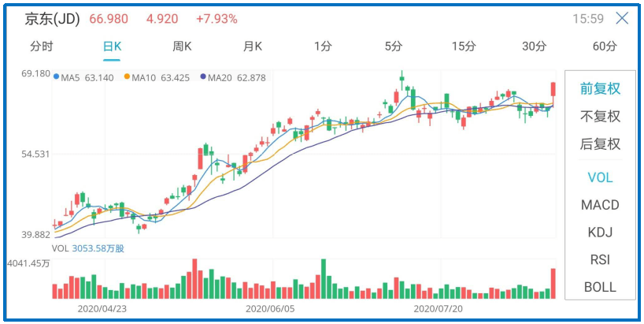This screenshot has height=324, width=644.
Task: Select the 日K daily candlestick tab
Action: pyautogui.click(x=113, y=47)
